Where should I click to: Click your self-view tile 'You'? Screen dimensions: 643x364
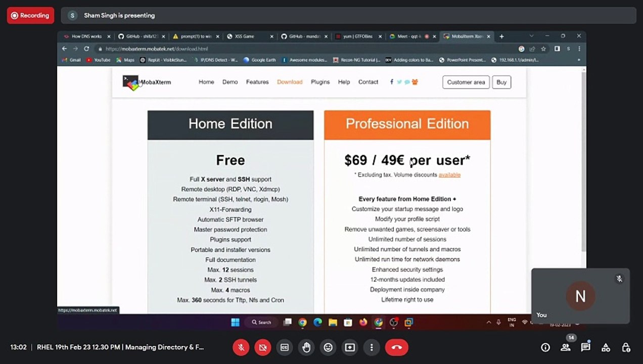(580, 296)
